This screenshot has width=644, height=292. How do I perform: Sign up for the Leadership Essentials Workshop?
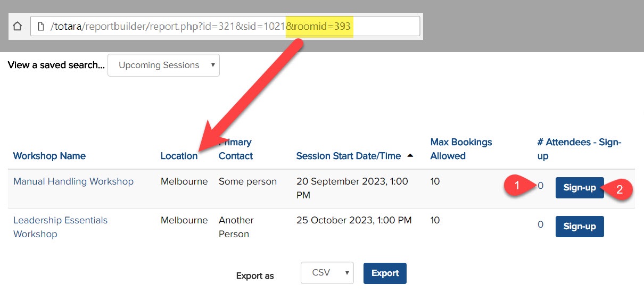click(x=579, y=227)
